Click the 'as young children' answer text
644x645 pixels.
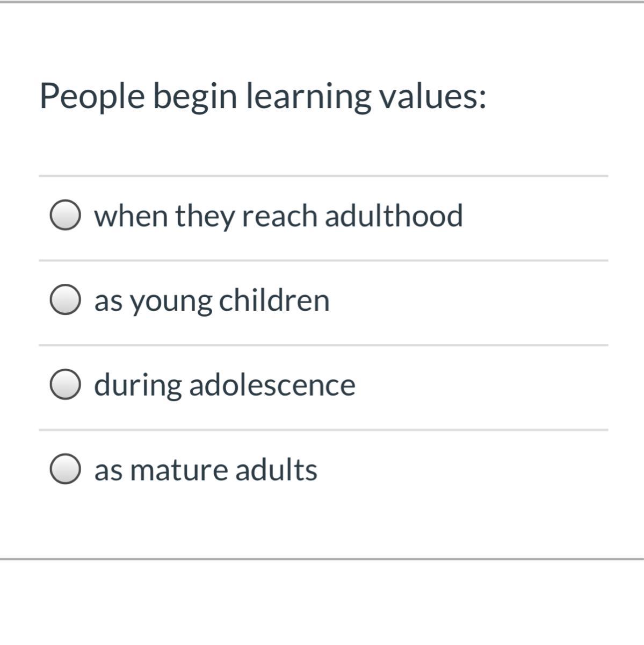[x=212, y=301]
